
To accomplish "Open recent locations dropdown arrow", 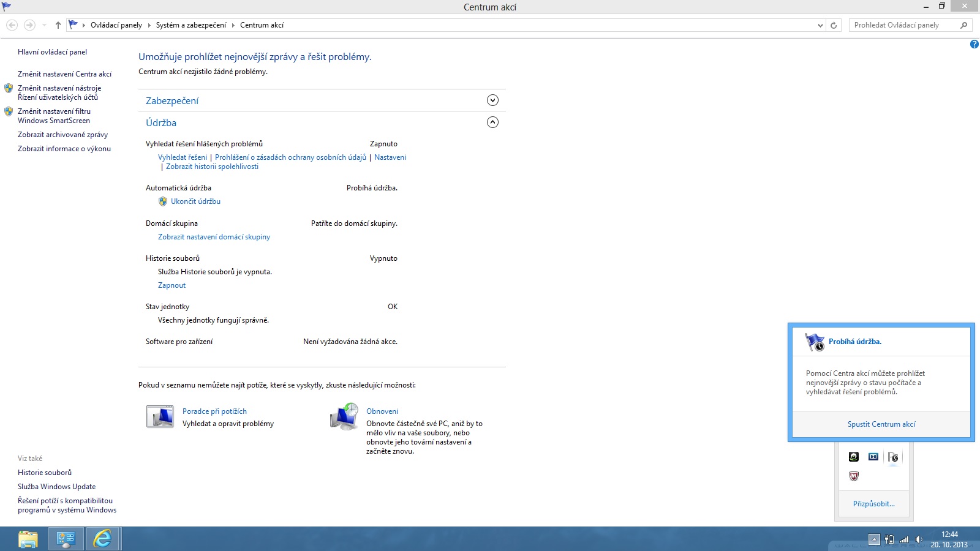I will [x=44, y=25].
